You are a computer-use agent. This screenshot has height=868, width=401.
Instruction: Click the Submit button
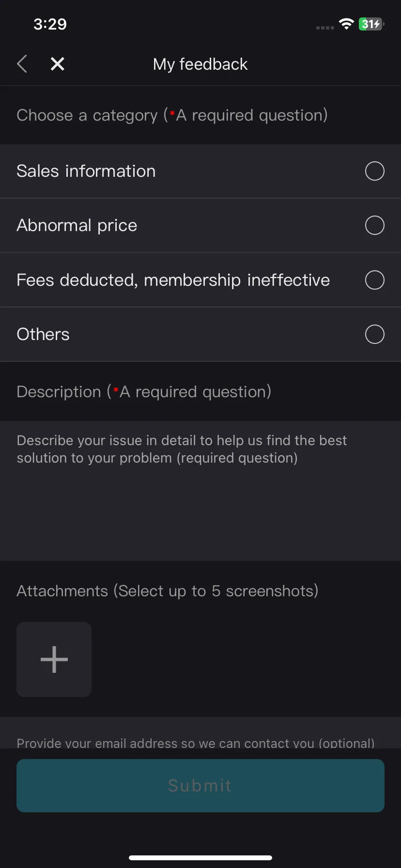coord(200,786)
